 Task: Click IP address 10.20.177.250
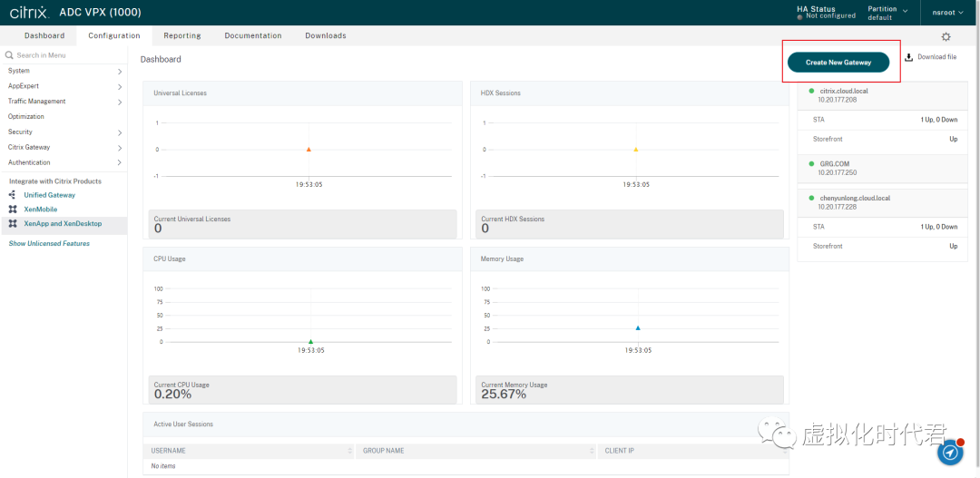coord(837,172)
